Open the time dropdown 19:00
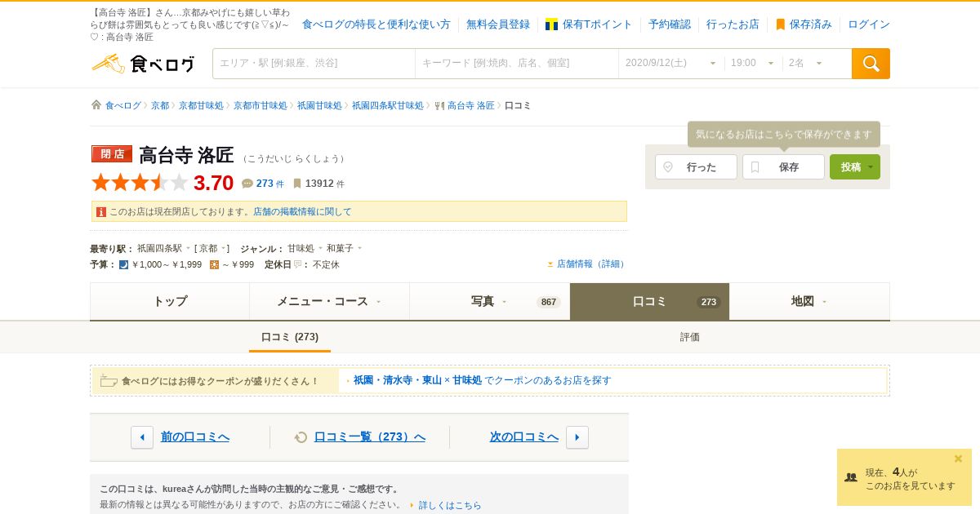 point(752,64)
